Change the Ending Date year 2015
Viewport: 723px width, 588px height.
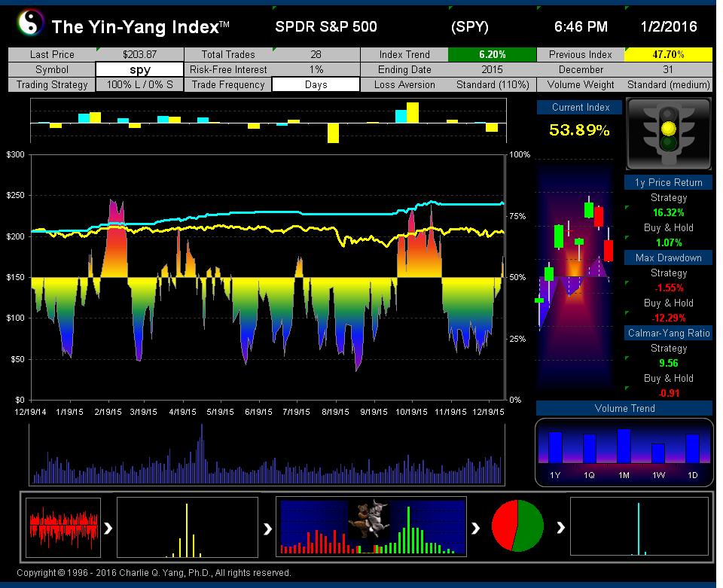[x=492, y=69]
